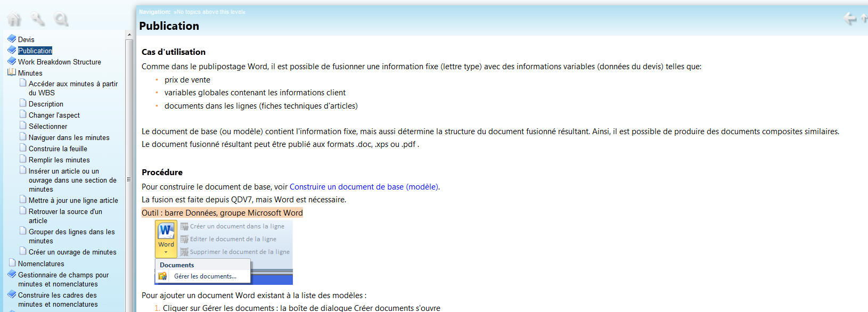Click the bullet text "prix de vente"
Image resolution: width=868 pixels, height=312 pixels.
187,80
